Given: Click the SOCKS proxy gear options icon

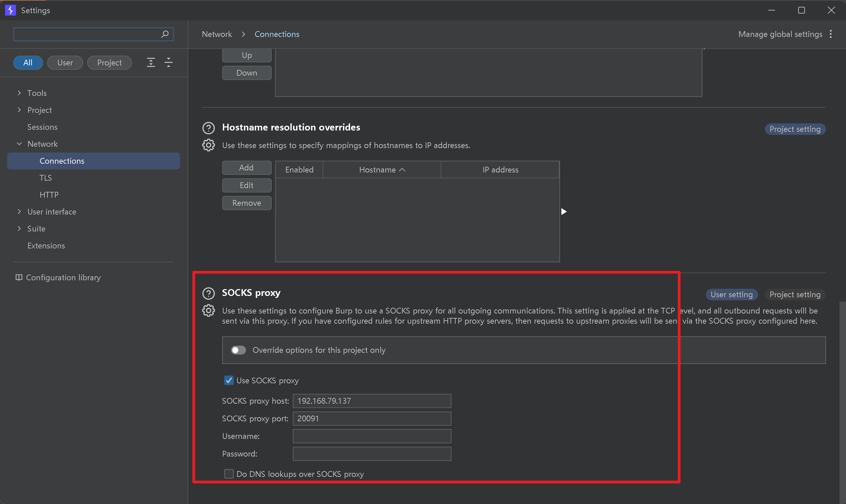Looking at the screenshot, I should click(x=208, y=310).
